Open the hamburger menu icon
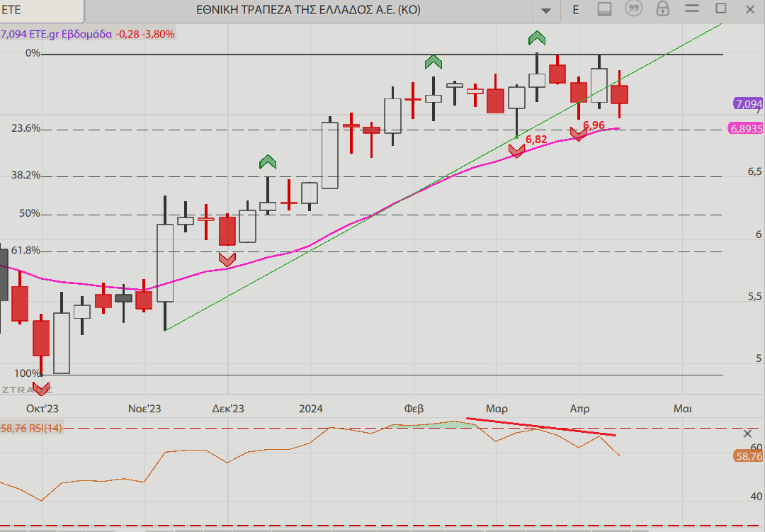The width and height of the screenshot is (765, 532). (692, 9)
